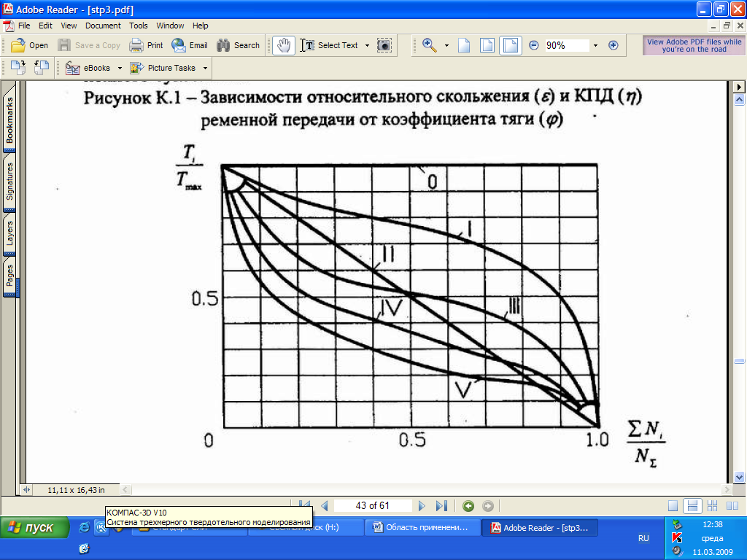
Task: Open the Help menu
Action: (x=200, y=26)
